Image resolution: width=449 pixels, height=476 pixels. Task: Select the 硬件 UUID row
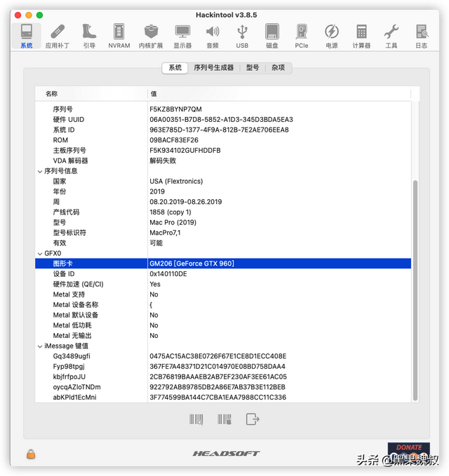pyautogui.click(x=223, y=120)
